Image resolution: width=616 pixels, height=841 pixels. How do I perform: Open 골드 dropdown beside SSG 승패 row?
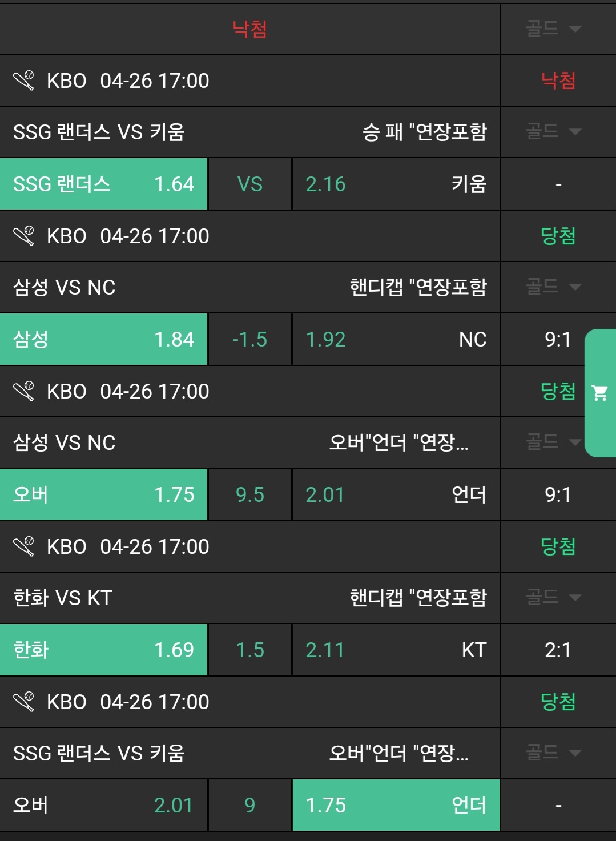click(553, 132)
